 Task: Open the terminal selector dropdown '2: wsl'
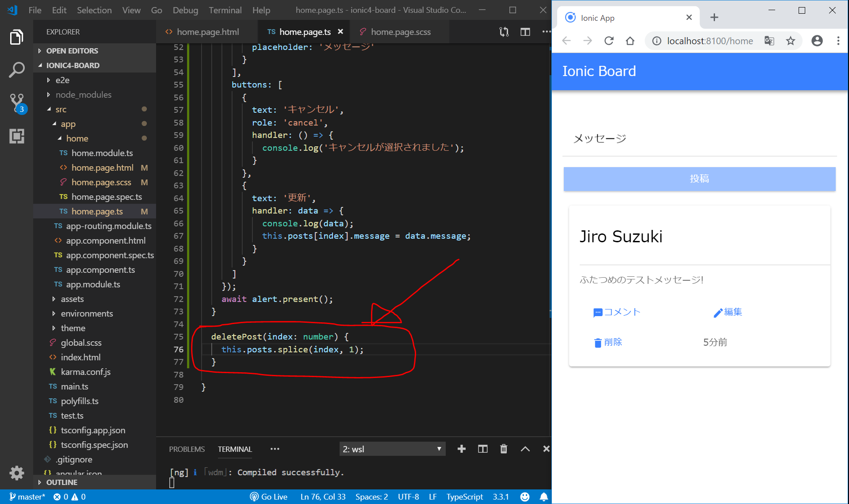coord(392,449)
